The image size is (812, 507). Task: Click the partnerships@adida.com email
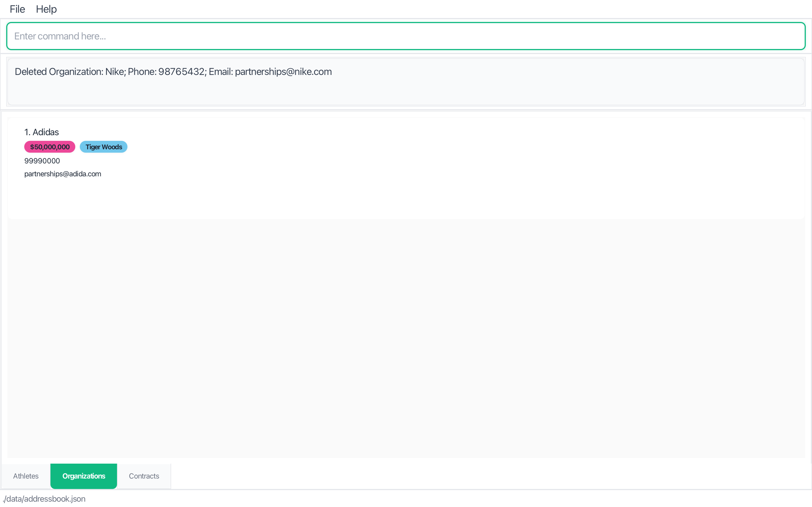[63, 174]
